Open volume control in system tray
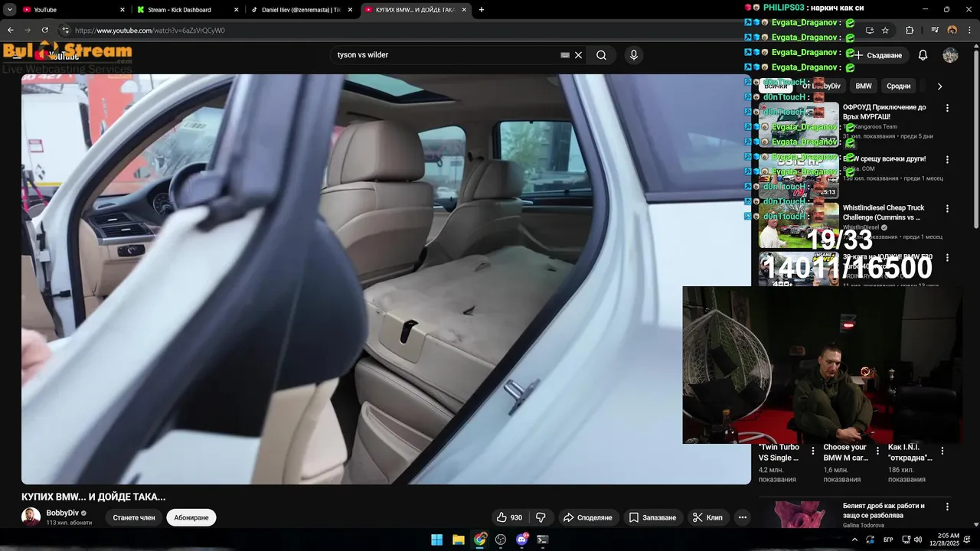The height and width of the screenshot is (551, 980). click(918, 540)
